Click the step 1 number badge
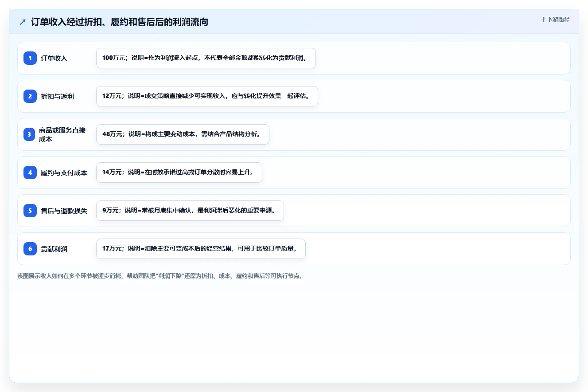Viewport: 588px width, 392px height. (30, 58)
